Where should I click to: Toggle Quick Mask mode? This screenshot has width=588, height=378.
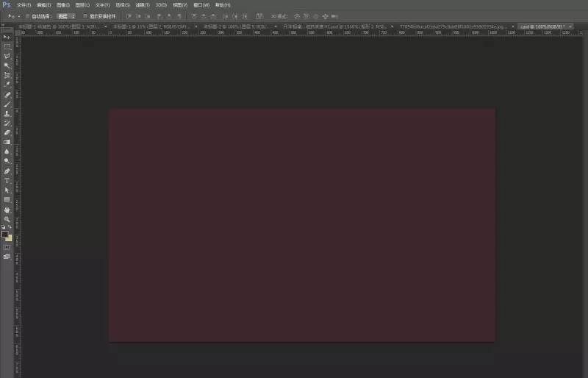(x=7, y=247)
